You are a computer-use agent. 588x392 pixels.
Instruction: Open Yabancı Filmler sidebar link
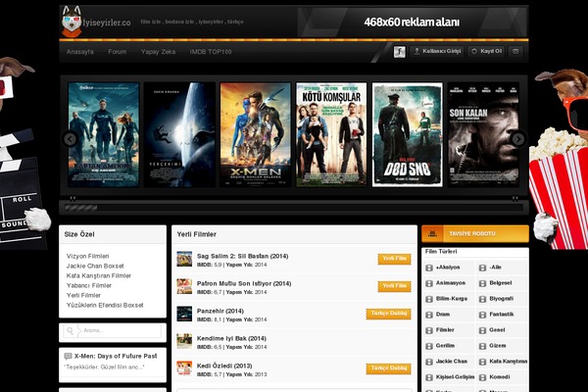89,285
